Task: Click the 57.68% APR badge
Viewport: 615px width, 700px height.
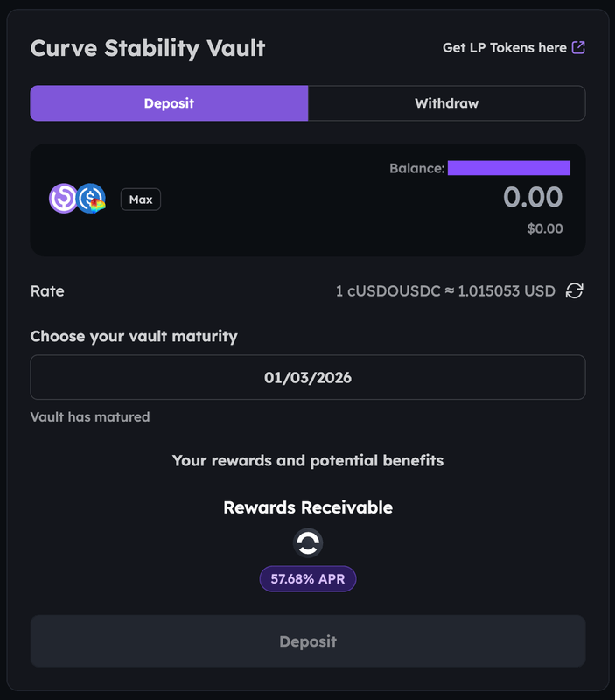Action: (308, 579)
